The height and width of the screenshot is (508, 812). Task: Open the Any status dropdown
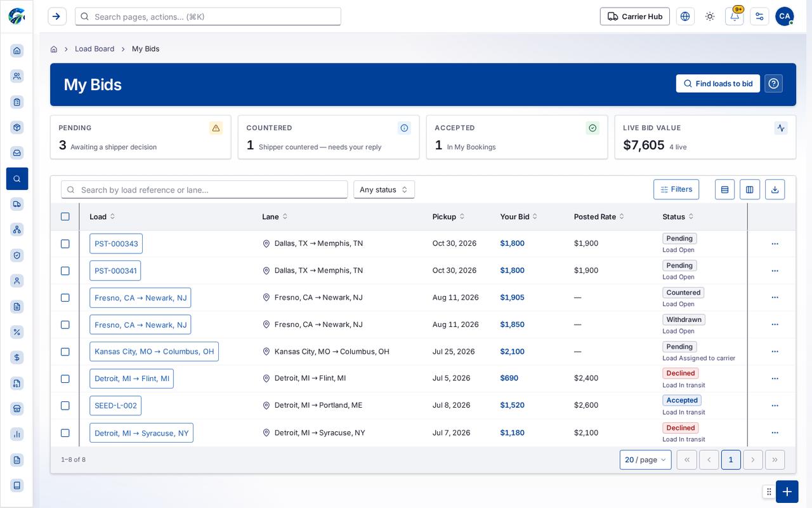coord(384,189)
